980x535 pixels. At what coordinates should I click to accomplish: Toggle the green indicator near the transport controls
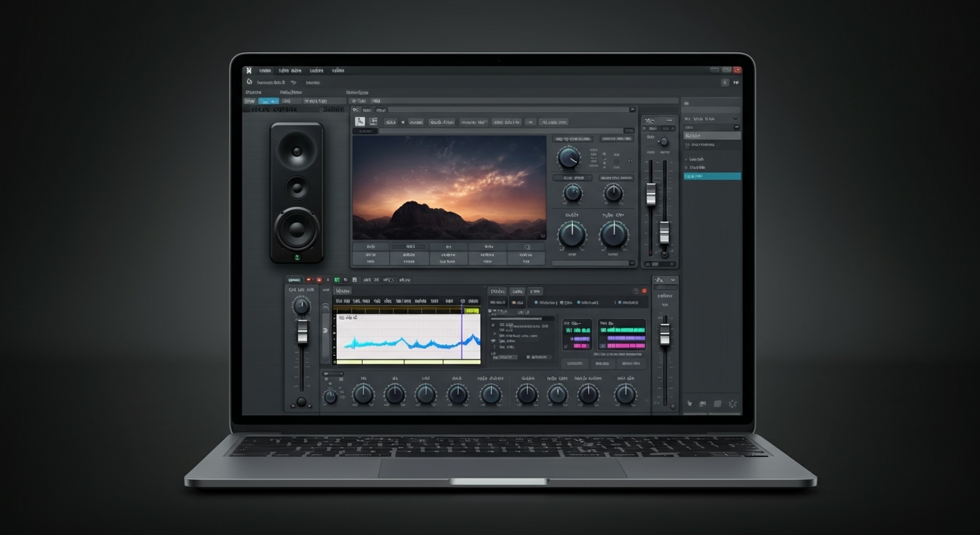pos(336,279)
